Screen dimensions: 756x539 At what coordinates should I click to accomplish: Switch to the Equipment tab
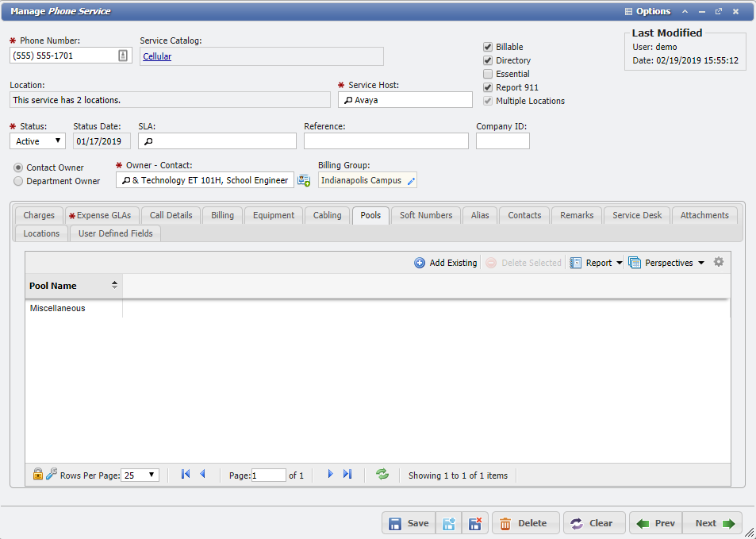coord(273,214)
